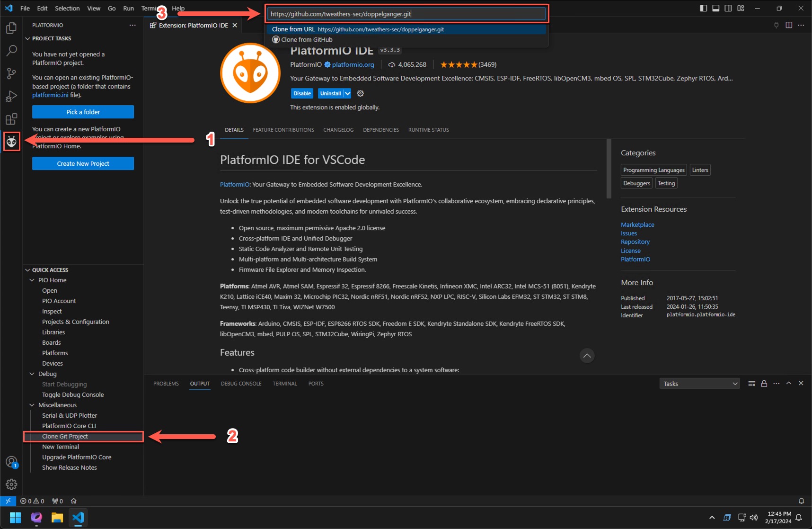
Task: Click the split editor right icon
Action: pyautogui.click(x=789, y=25)
